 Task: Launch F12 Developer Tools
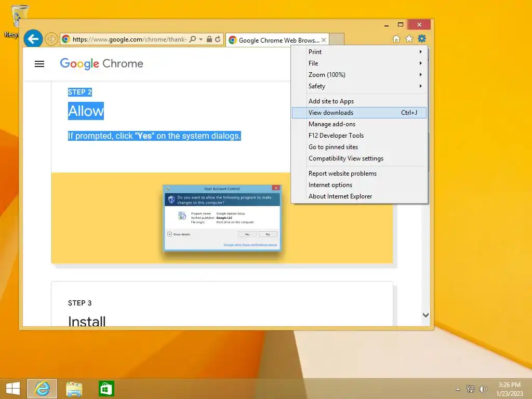click(359, 136)
